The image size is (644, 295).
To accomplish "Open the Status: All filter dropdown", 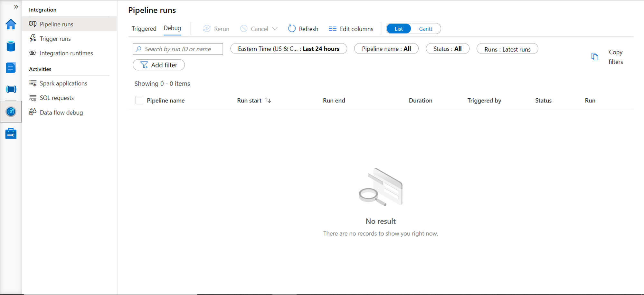I will tap(447, 49).
